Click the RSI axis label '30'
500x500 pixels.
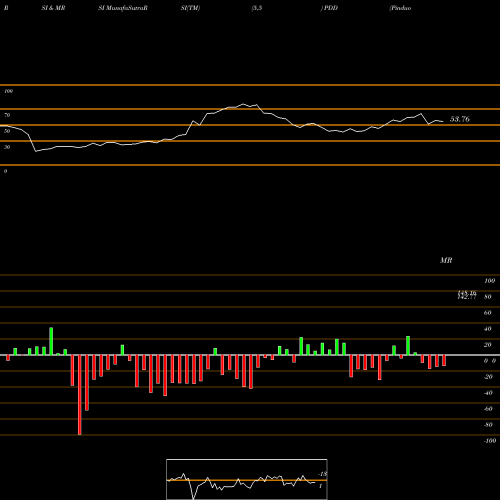point(7,147)
